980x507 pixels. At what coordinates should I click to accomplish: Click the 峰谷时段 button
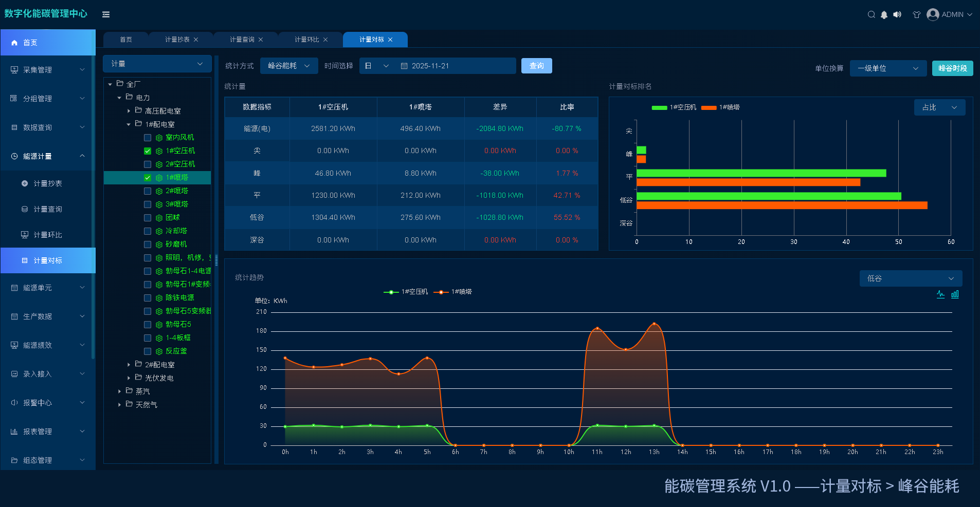[952, 68]
